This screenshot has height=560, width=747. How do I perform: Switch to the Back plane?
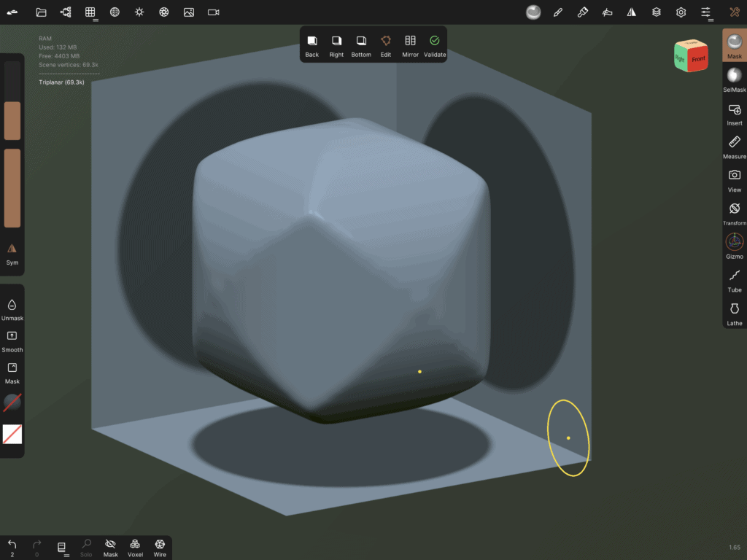(x=312, y=45)
